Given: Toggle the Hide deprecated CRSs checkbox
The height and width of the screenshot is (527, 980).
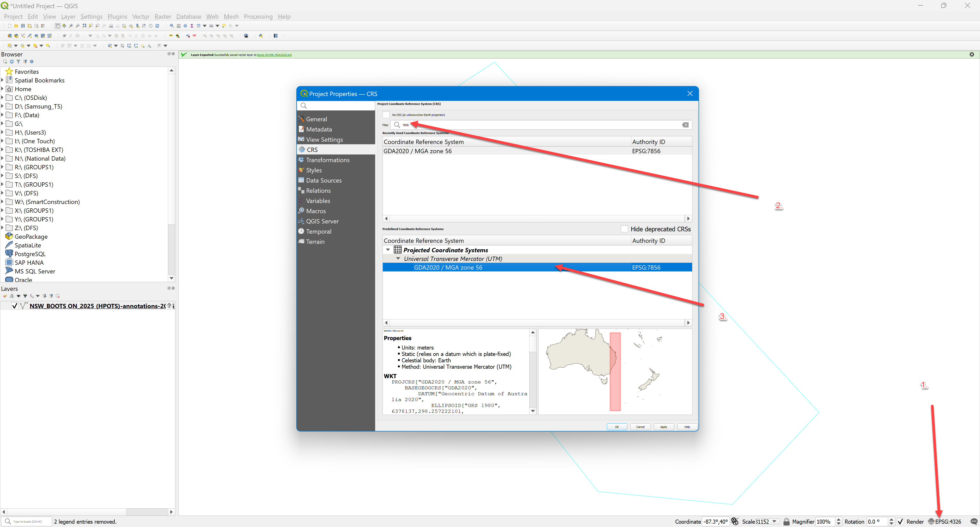Looking at the screenshot, I should point(624,229).
